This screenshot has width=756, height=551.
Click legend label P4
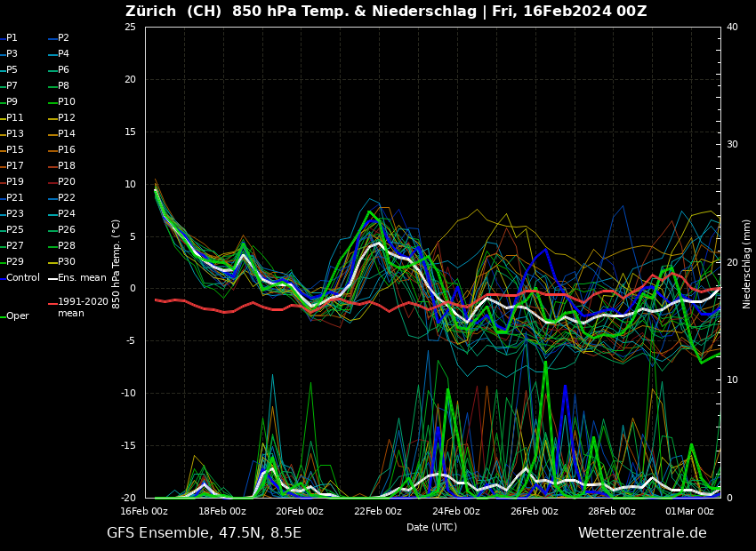64,53
